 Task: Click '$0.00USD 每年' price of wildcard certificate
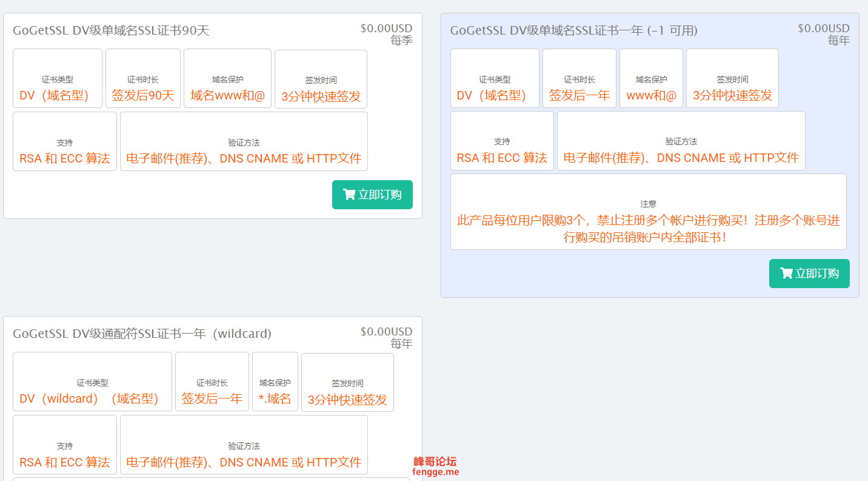(386, 337)
